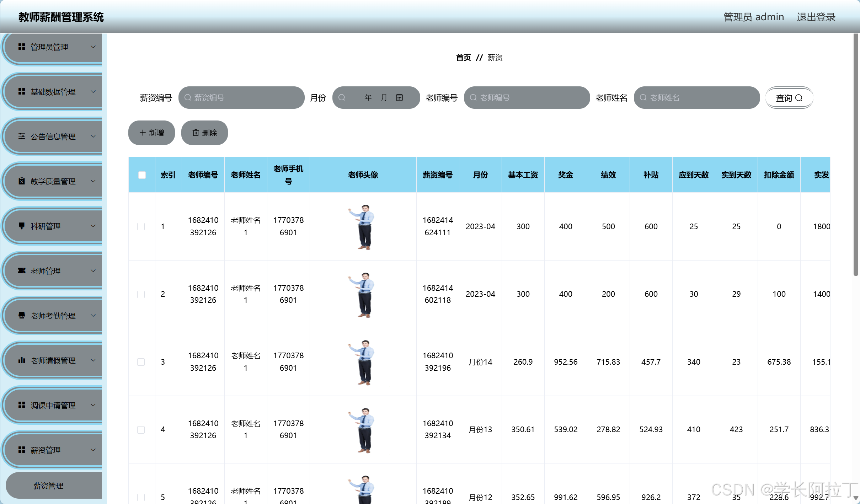Click the 老师姓名 search input field

[x=696, y=97]
